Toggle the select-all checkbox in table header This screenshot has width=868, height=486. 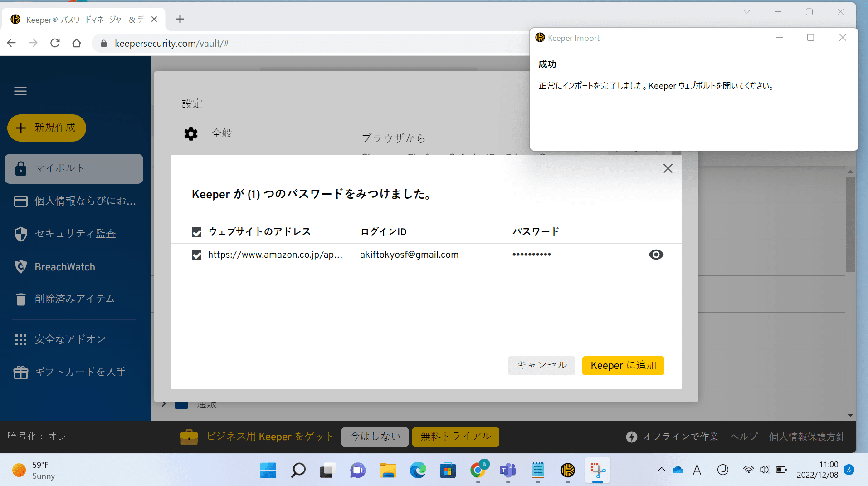click(196, 232)
